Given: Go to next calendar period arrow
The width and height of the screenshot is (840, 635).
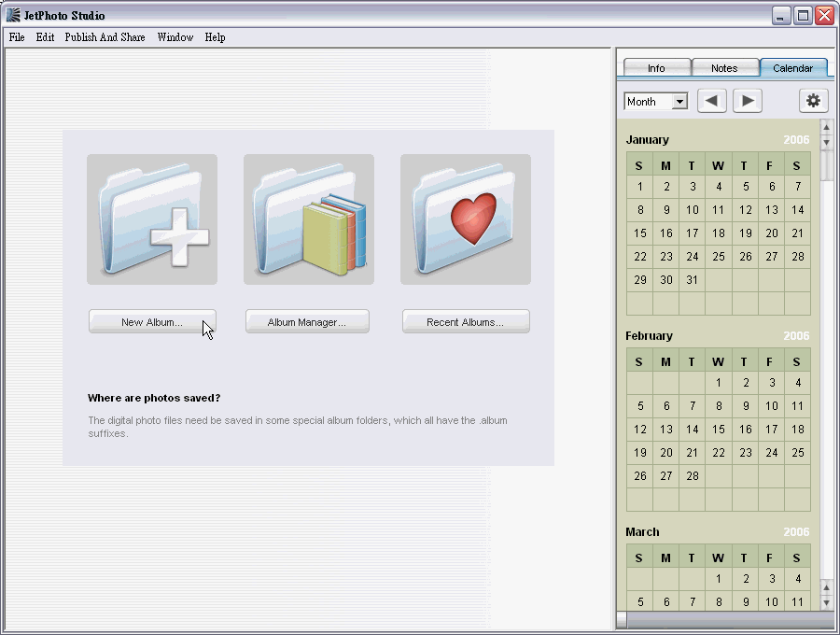Looking at the screenshot, I should click(x=748, y=101).
